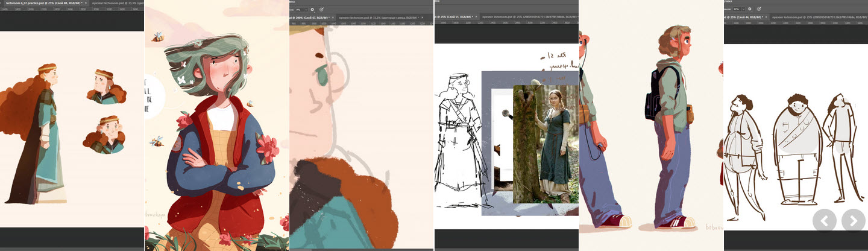
Task: Open the forest photo reference thumbnail
Action: (x=506, y=125)
